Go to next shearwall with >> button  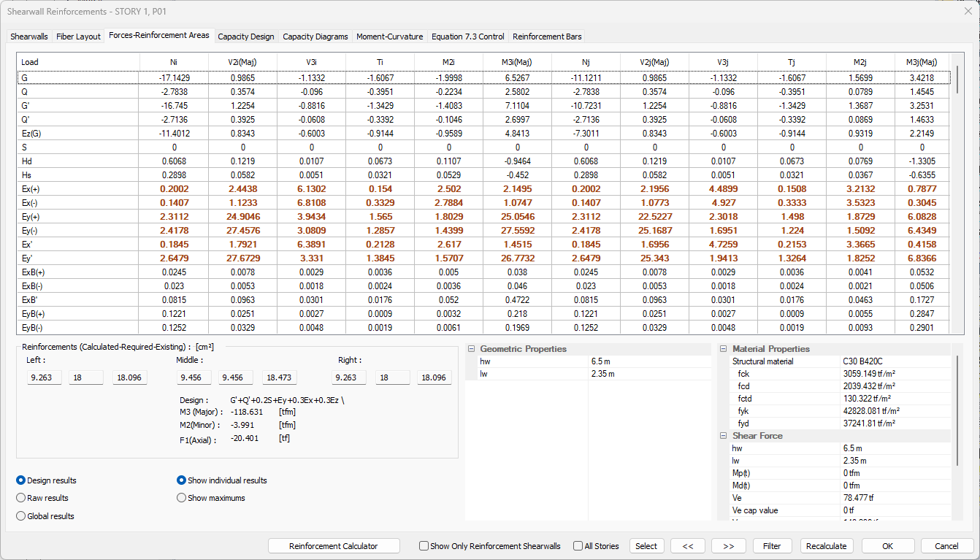point(728,546)
